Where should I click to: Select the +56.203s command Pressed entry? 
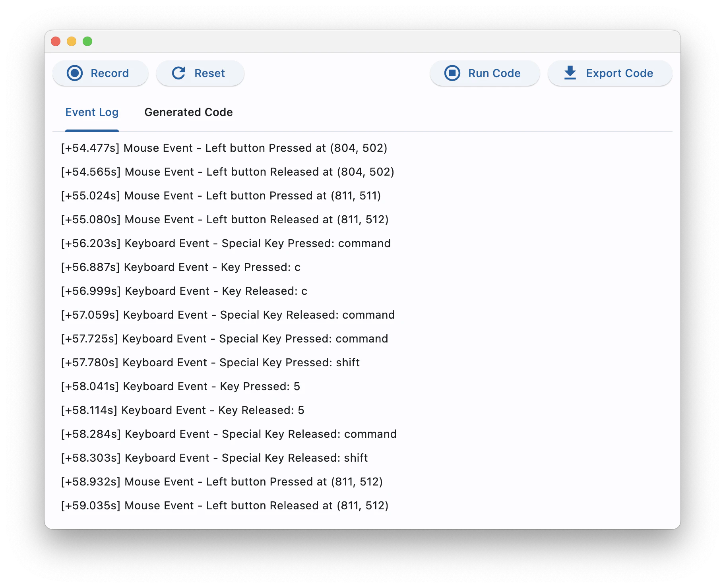coord(226,244)
